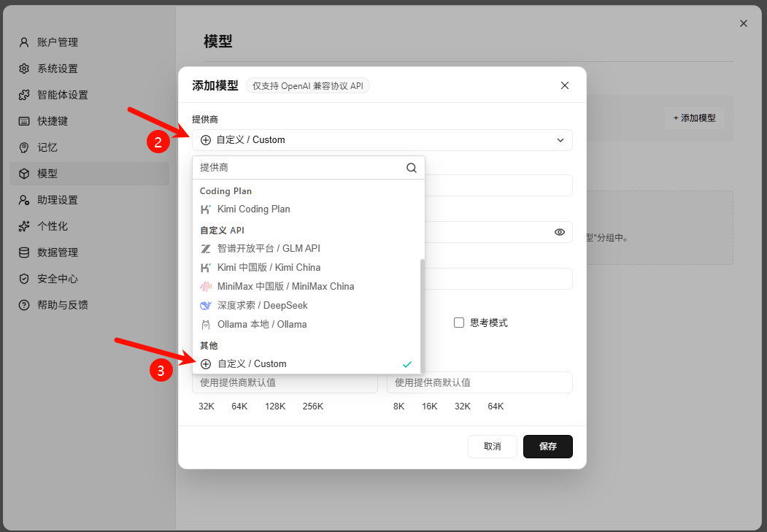Click the 系统设置 gear icon

tap(24, 69)
